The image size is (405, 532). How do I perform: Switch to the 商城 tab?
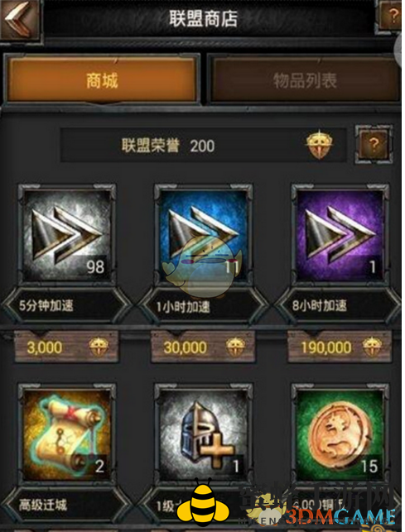pos(102,81)
